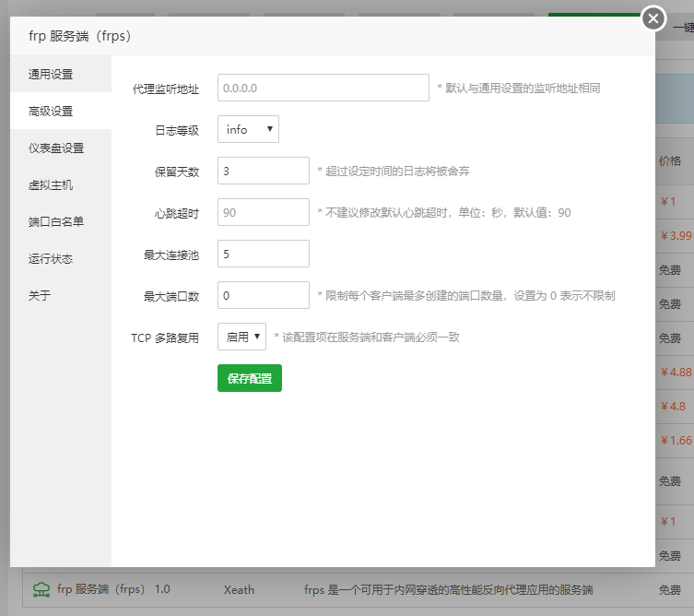
Task: Click the frps cloud icon in the plugin list
Action: click(x=41, y=590)
